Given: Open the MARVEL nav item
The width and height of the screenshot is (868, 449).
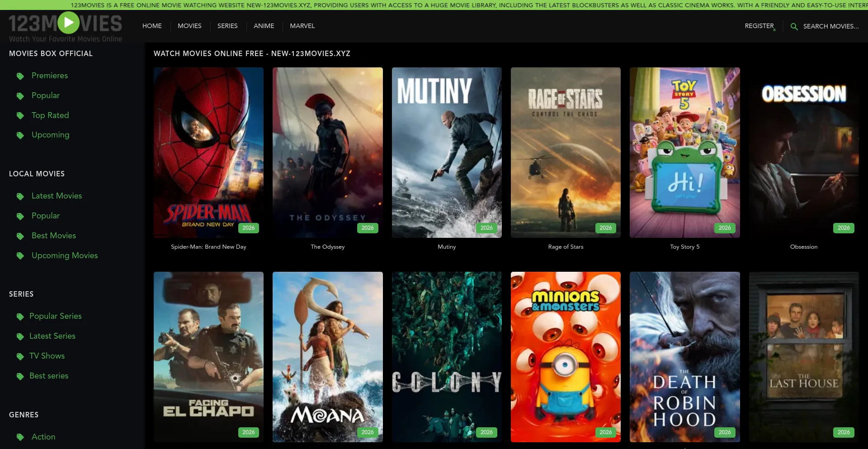Looking at the screenshot, I should [302, 26].
